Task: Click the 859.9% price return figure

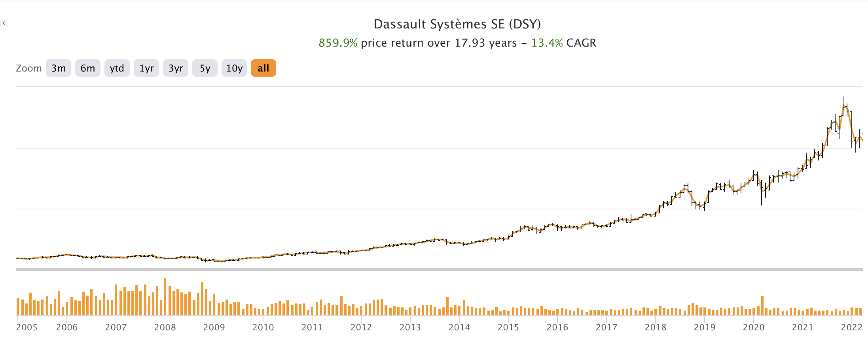Action: tap(338, 43)
